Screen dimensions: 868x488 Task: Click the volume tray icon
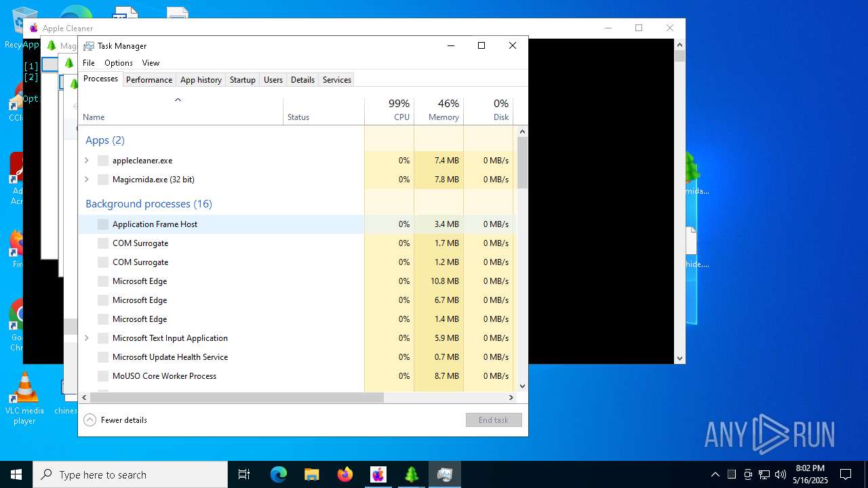781,474
